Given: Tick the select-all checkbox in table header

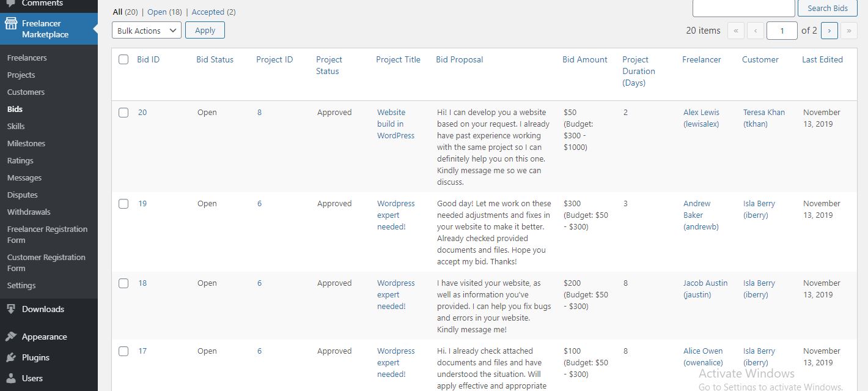Looking at the screenshot, I should pyautogui.click(x=123, y=59).
